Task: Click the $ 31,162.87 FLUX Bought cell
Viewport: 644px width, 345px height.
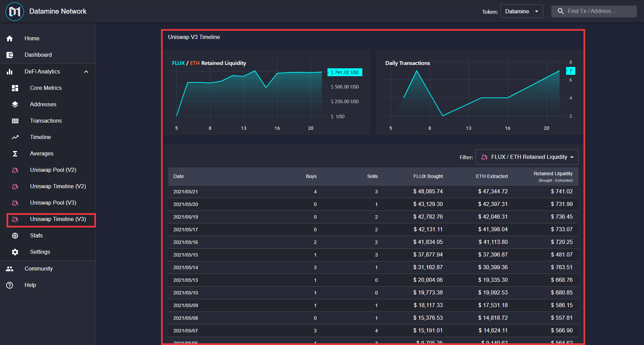Action: (x=428, y=267)
